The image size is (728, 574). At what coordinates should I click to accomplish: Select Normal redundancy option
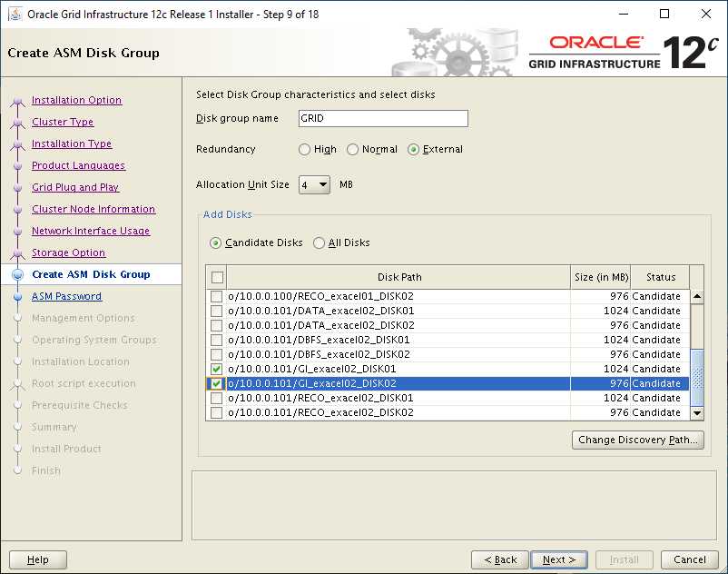pos(352,150)
